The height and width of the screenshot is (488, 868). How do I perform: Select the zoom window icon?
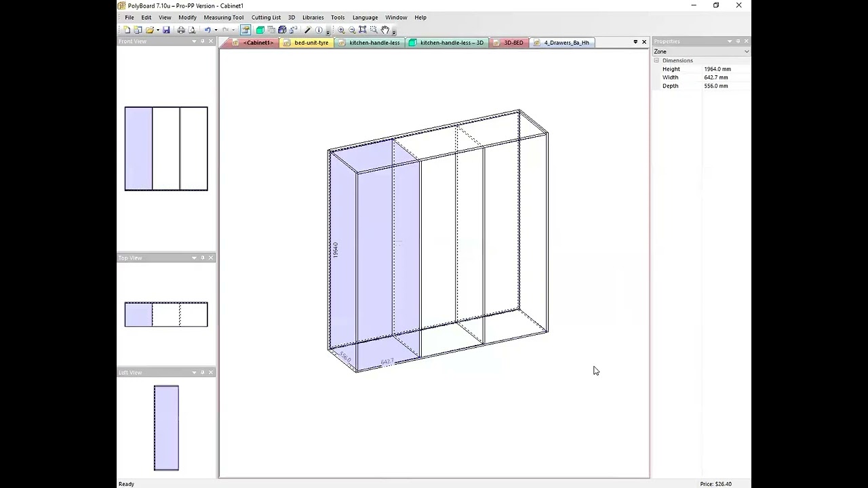(374, 30)
